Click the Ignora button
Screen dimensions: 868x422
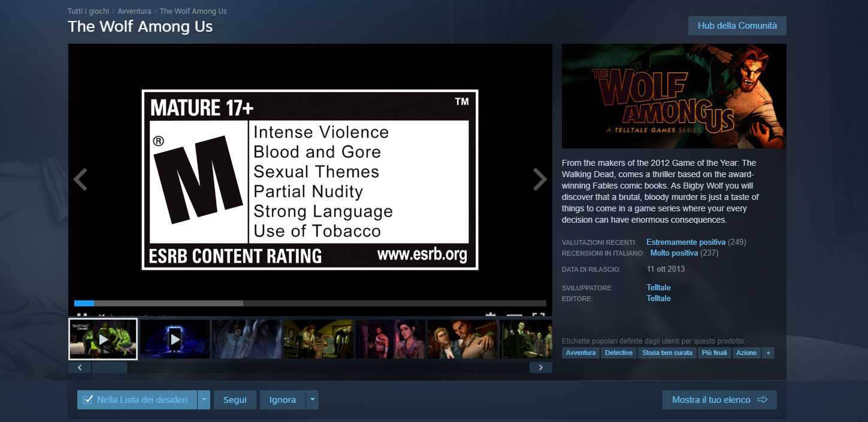point(283,400)
